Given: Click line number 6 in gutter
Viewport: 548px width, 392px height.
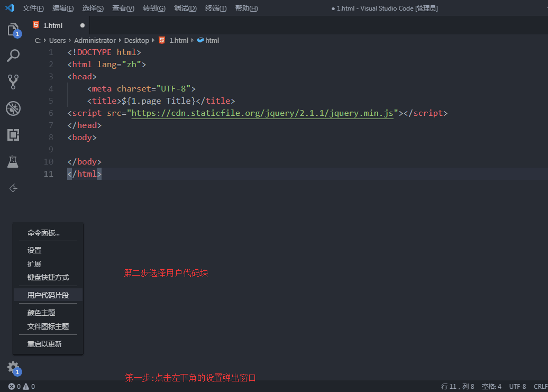Looking at the screenshot, I should [x=51, y=113].
